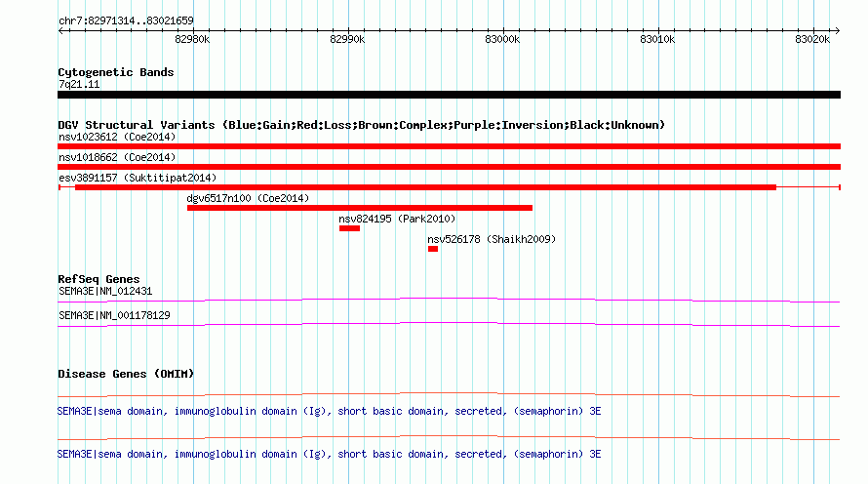
Task: Click the nsv526178 (Shaikh2009) label
Action: [x=492, y=239]
